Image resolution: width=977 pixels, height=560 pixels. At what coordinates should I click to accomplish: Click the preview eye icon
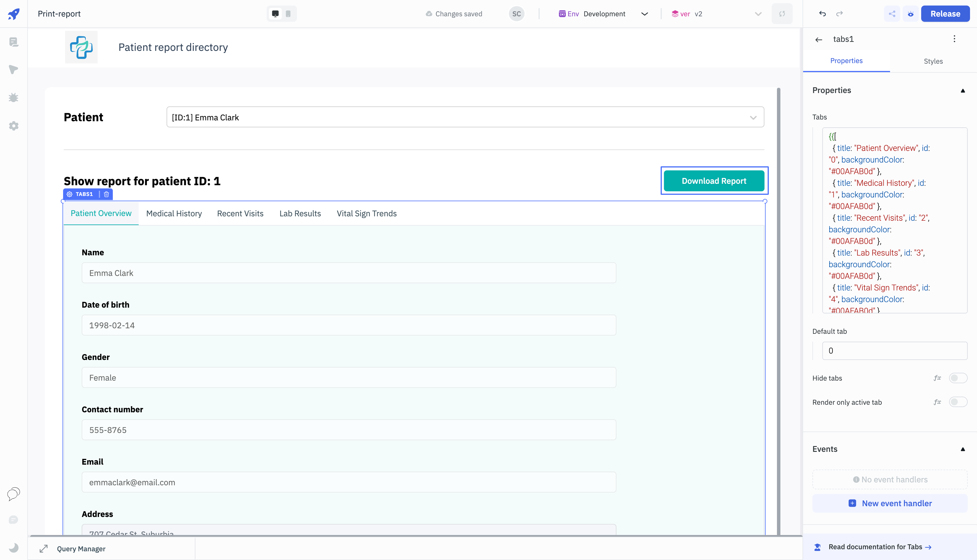tap(910, 14)
